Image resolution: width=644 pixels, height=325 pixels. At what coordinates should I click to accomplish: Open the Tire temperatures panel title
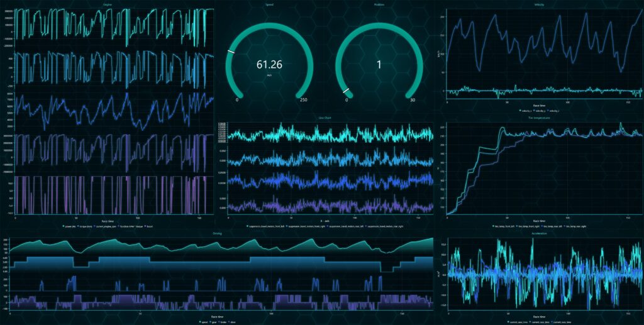pyautogui.click(x=539, y=118)
